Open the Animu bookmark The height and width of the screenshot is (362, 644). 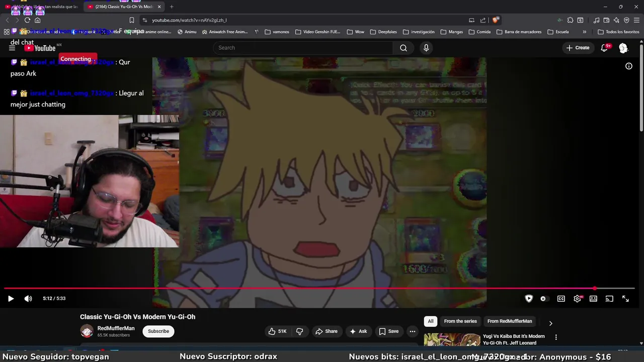pyautogui.click(x=187, y=32)
